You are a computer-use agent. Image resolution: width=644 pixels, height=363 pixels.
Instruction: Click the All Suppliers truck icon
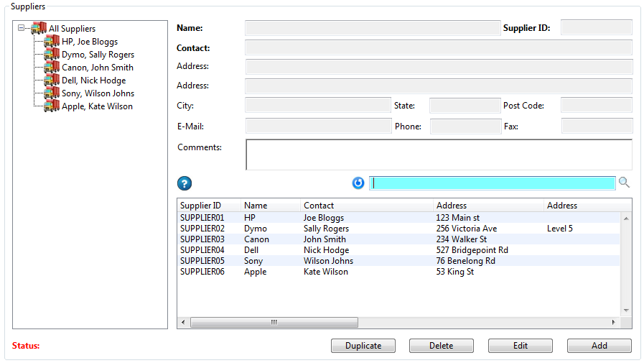pos(39,29)
